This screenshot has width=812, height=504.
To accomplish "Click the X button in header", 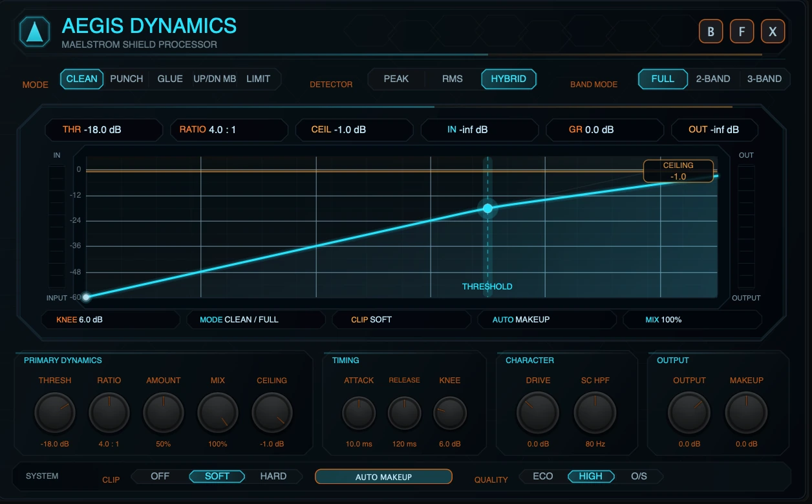I will [773, 31].
